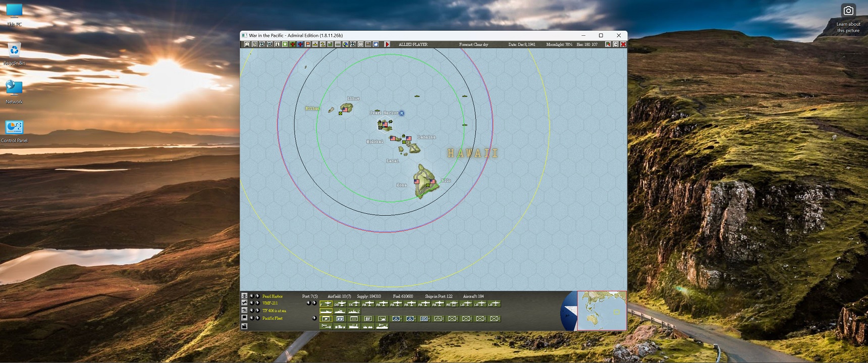
Task: Click the 'Forecast: Clear sky' text
Action: (x=474, y=44)
